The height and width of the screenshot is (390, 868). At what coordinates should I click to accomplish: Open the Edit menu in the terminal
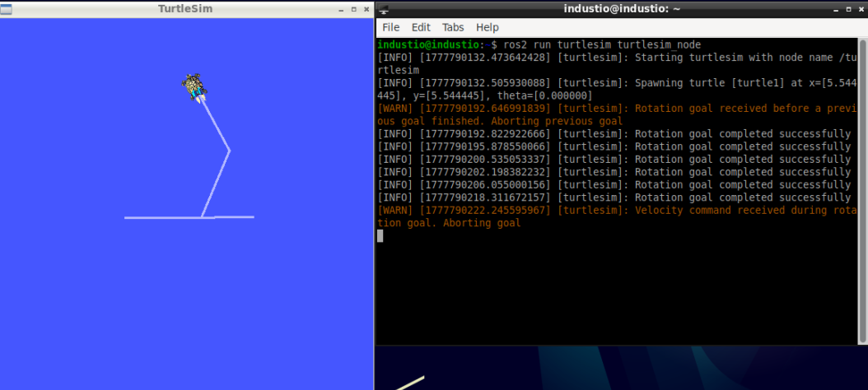[x=421, y=27]
